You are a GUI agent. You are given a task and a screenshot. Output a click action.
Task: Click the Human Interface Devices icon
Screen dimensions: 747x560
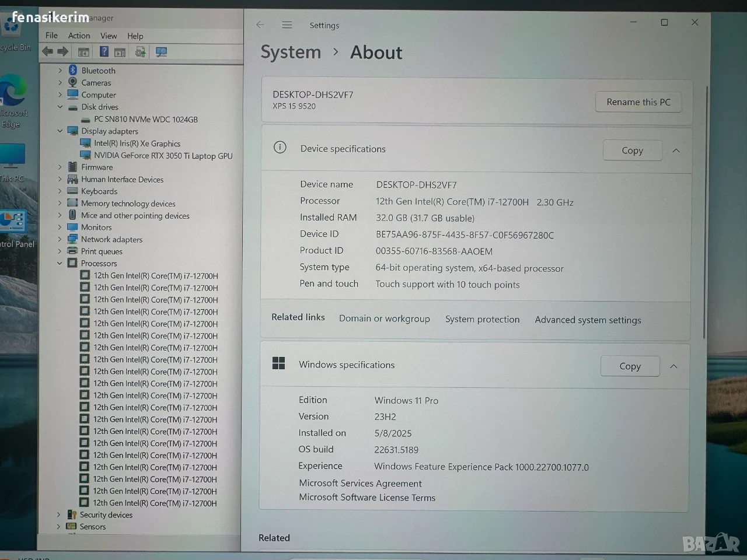pos(73,179)
